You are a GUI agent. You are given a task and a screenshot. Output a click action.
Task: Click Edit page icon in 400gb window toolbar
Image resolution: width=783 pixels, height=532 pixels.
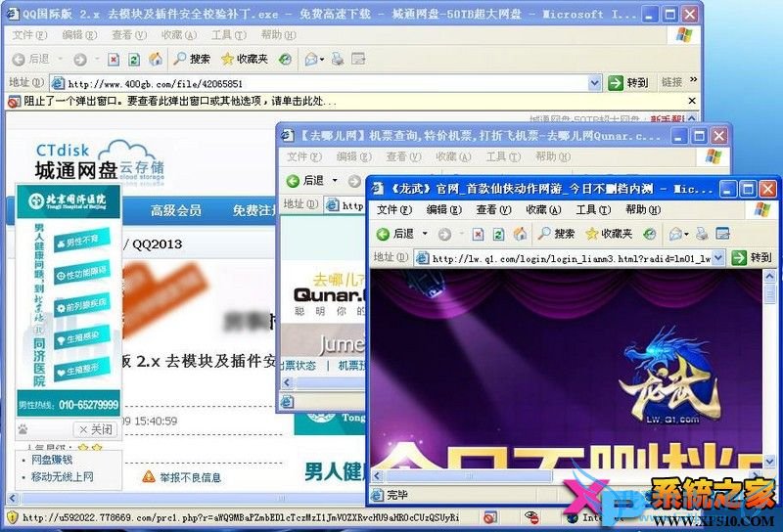(358, 59)
